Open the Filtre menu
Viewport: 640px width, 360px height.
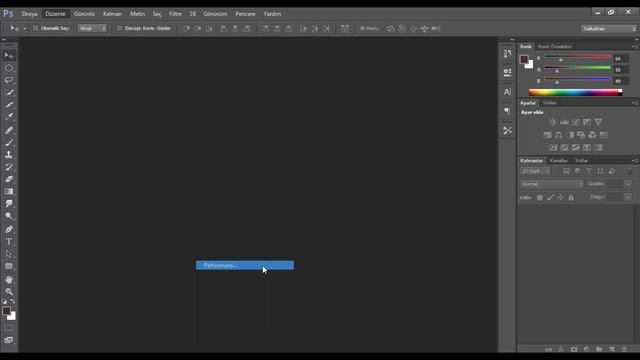176,14
